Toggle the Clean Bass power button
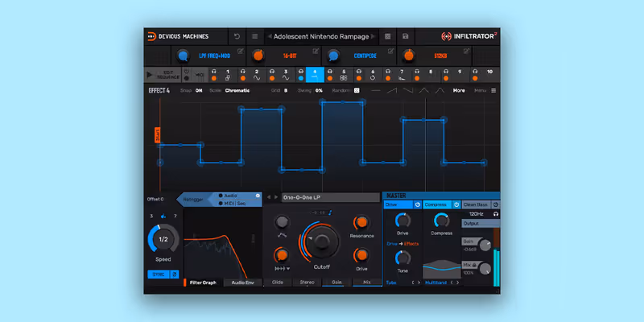This screenshot has width=644, height=322. [496, 204]
